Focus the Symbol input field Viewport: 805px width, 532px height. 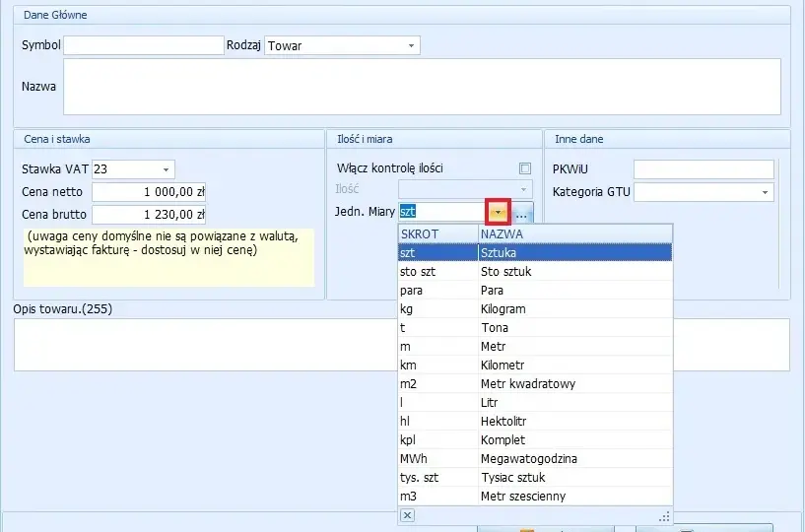144,45
